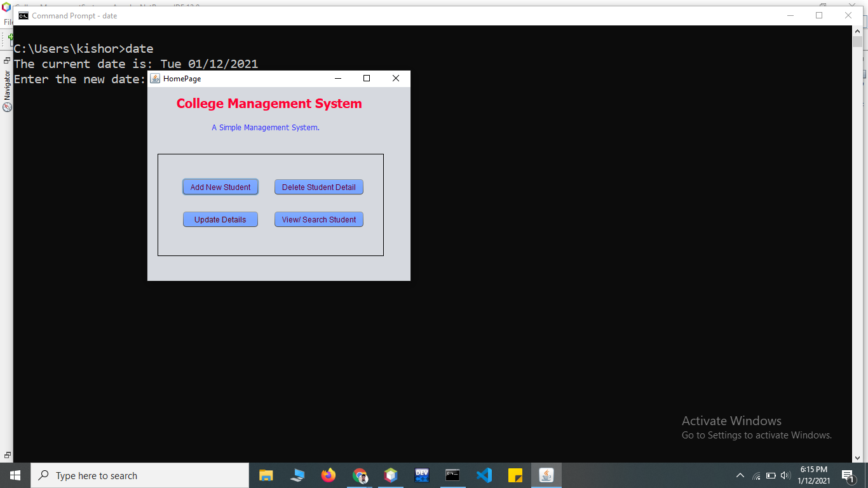Click the College Management System heading
This screenshot has width=868, height=488.
click(269, 104)
